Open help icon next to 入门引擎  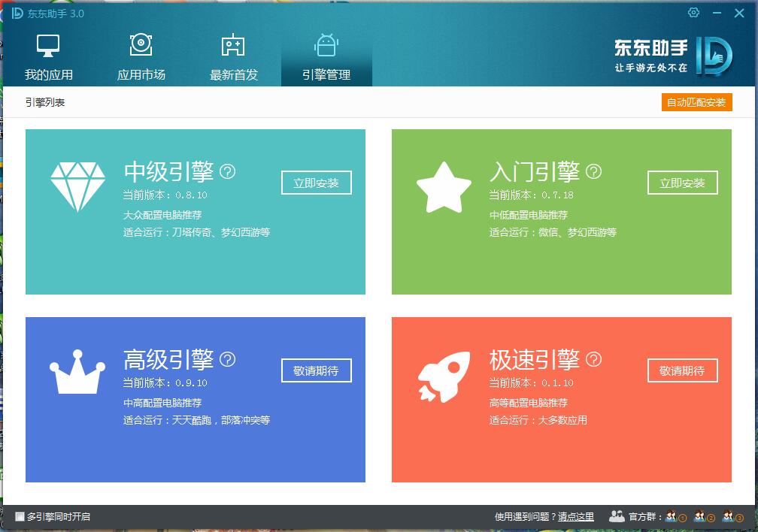(593, 171)
